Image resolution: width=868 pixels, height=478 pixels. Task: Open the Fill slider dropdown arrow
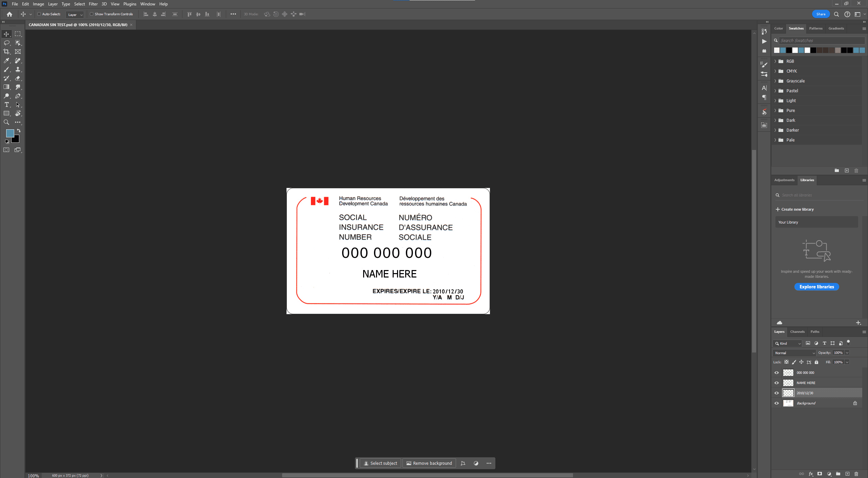[847, 362]
